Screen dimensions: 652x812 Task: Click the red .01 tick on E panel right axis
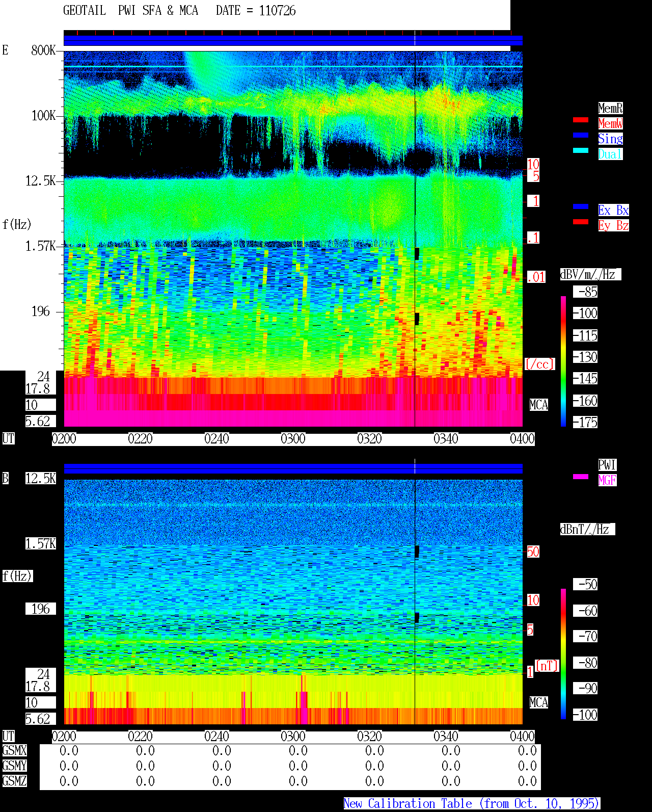[536, 277]
